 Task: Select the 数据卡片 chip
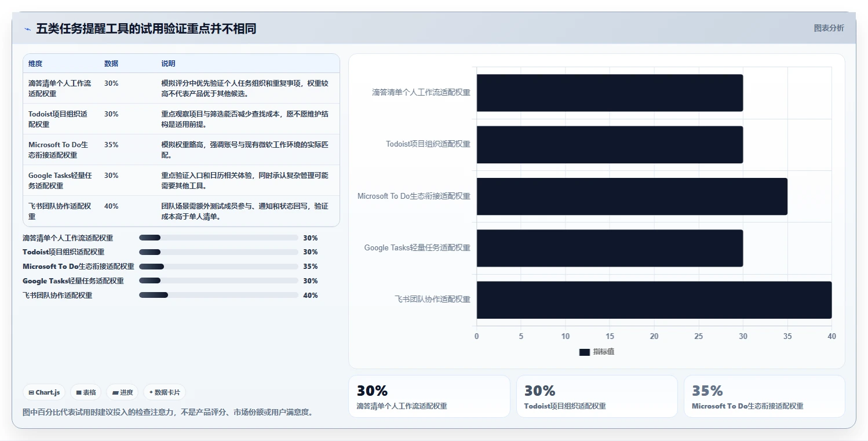tap(165, 392)
